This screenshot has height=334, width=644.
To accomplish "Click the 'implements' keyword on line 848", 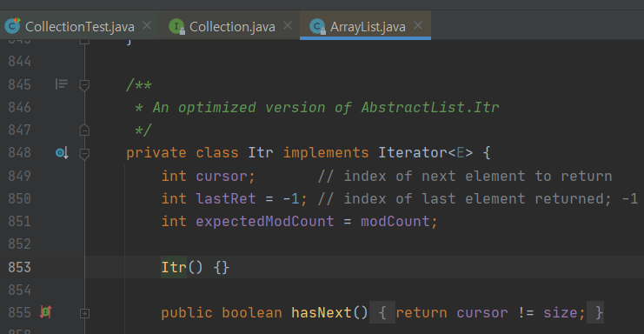I will [x=326, y=153].
